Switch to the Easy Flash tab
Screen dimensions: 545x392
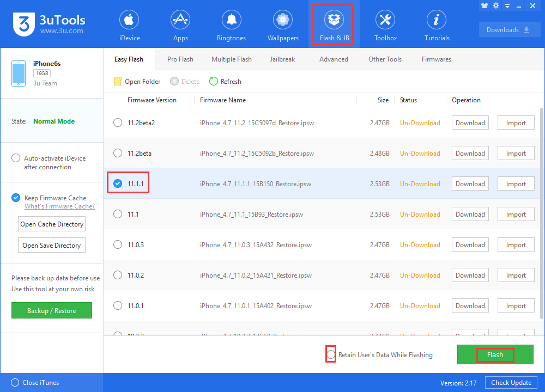click(x=129, y=59)
